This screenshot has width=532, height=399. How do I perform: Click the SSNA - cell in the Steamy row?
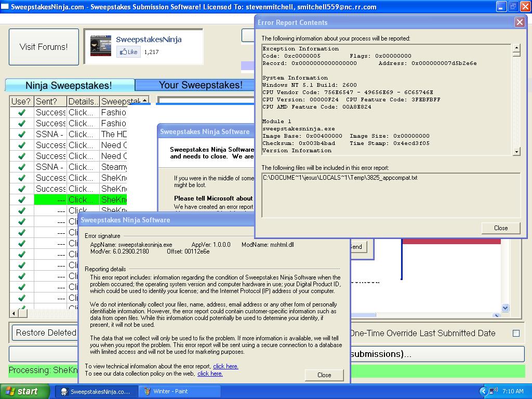click(x=50, y=167)
